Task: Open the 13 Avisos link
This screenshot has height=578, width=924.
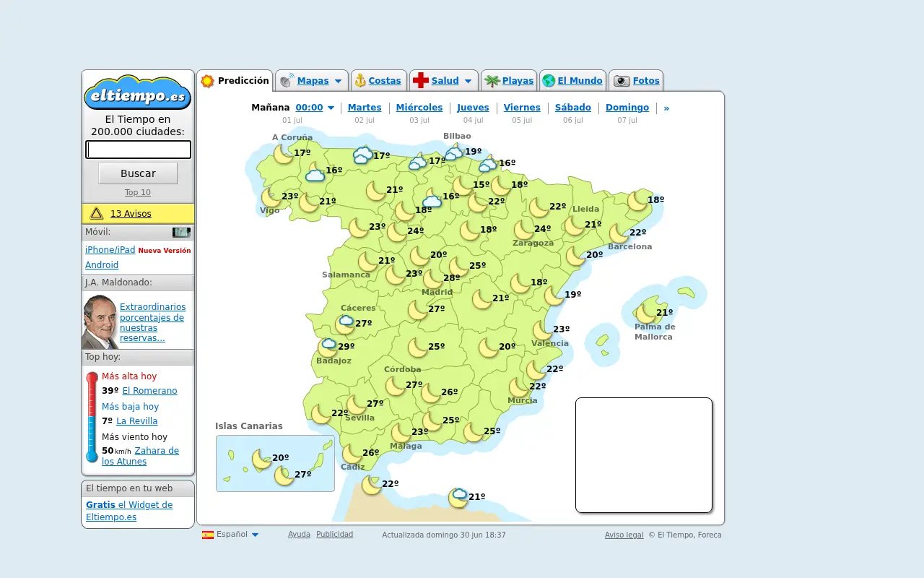Action: (131, 214)
